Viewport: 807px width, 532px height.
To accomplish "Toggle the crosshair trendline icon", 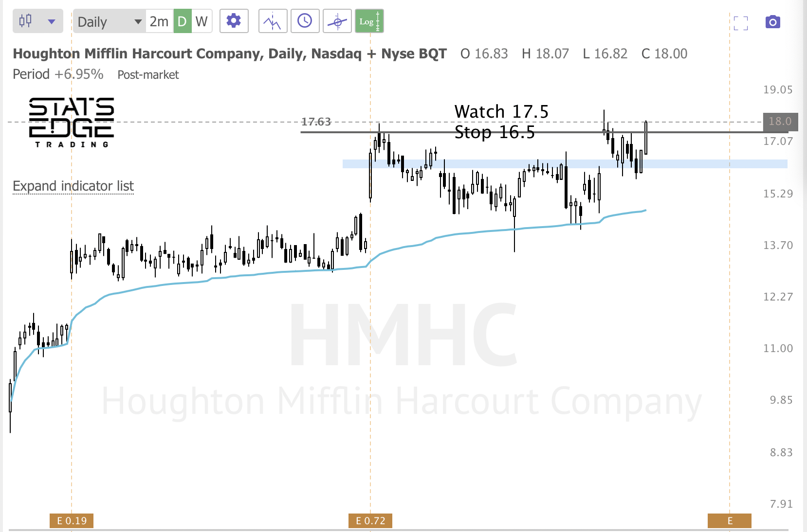I will (x=337, y=21).
